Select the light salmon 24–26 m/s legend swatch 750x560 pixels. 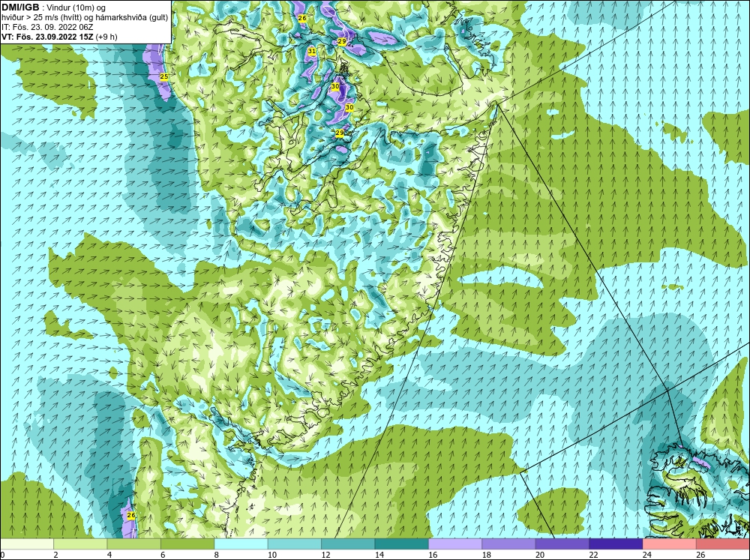tap(670, 544)
